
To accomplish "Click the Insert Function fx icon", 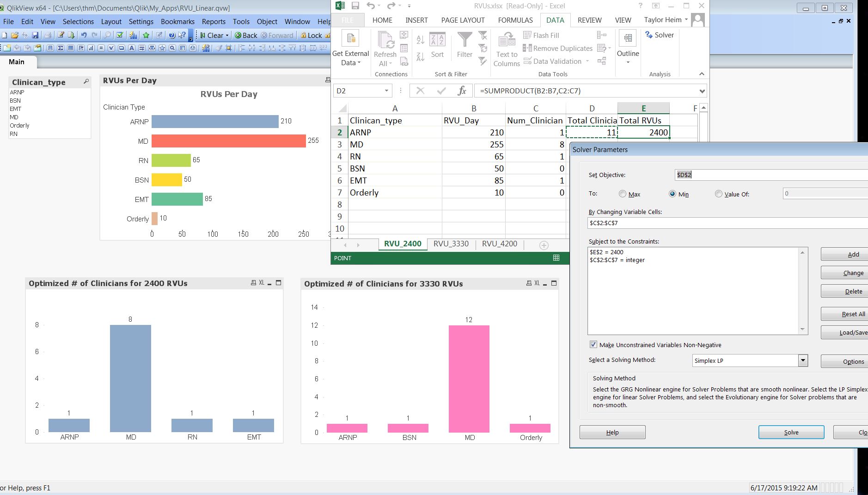I will coord(462,91).
